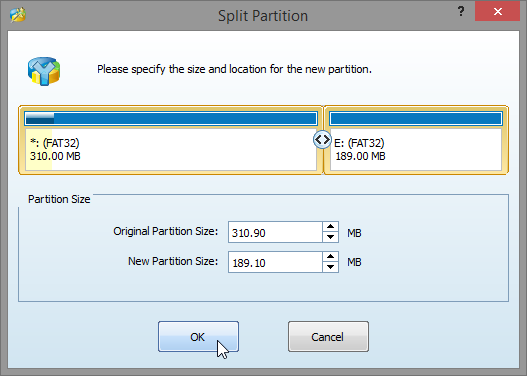Click the Original Partition Size field showing 310.90
The height and width of the screenshot is (376, 527).
[x=275, y=232]
